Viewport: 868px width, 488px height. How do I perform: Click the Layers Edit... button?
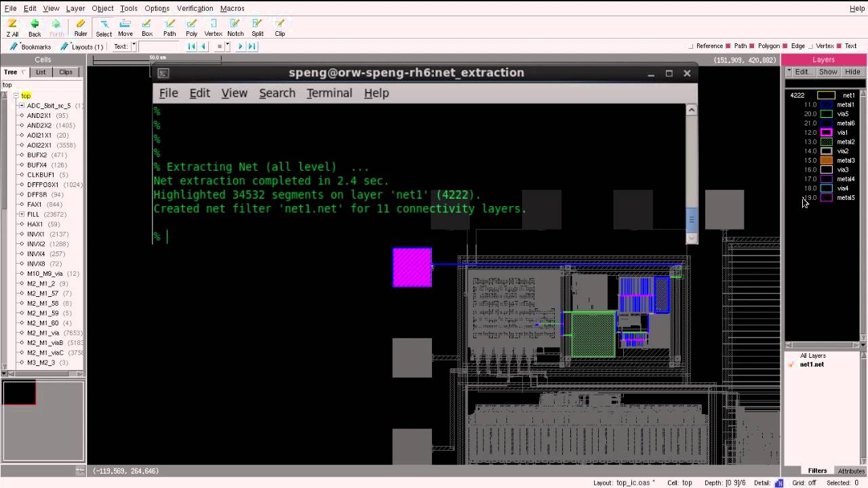[x=803, y=72]
